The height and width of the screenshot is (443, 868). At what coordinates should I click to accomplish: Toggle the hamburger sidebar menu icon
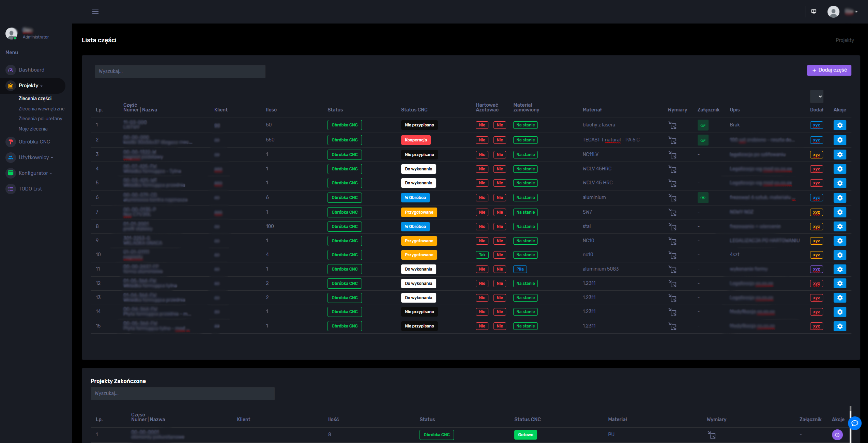(x=95, y=12)
